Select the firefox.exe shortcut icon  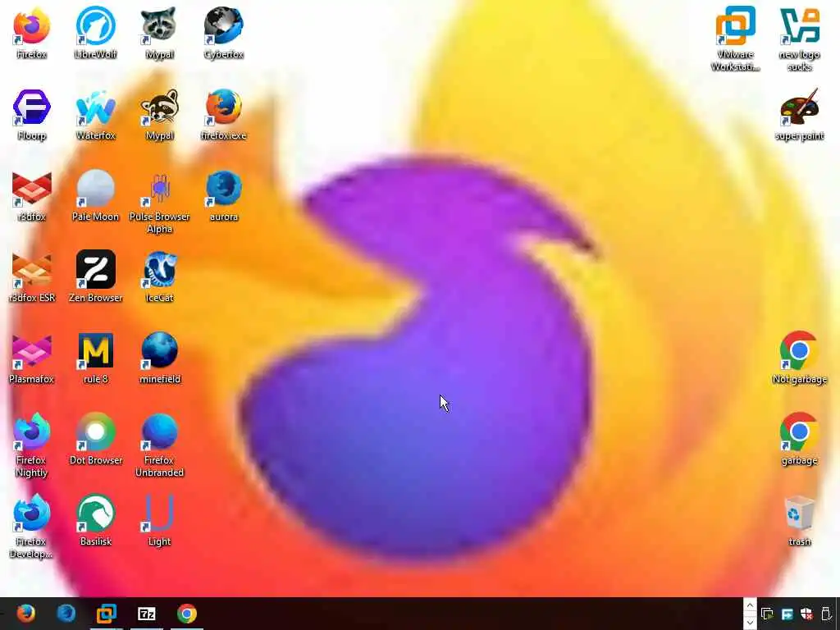223,115
